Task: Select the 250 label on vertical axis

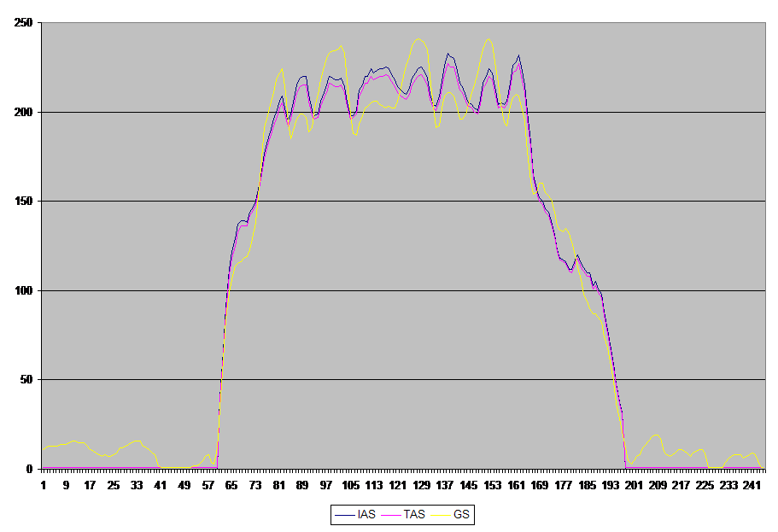Action: click(x=26, y=23)
